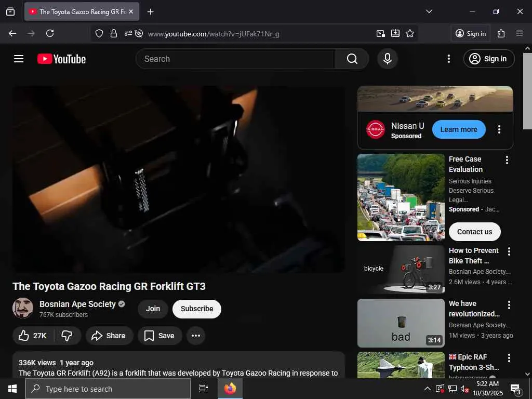Viewport: 532px width, 399px height.
Task: Click Learn more on Nissan ad
Action: pyautogui.click(x=459, y=129)
